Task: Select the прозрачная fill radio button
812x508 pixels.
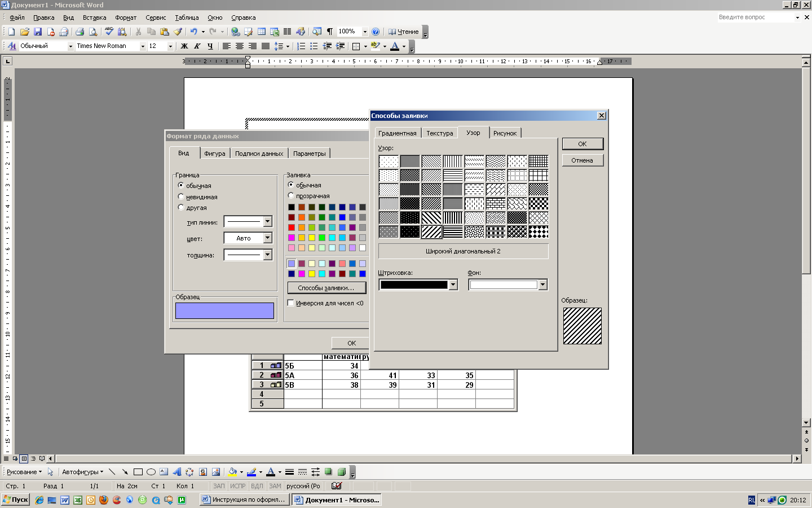Action: [x=291, y=195]
